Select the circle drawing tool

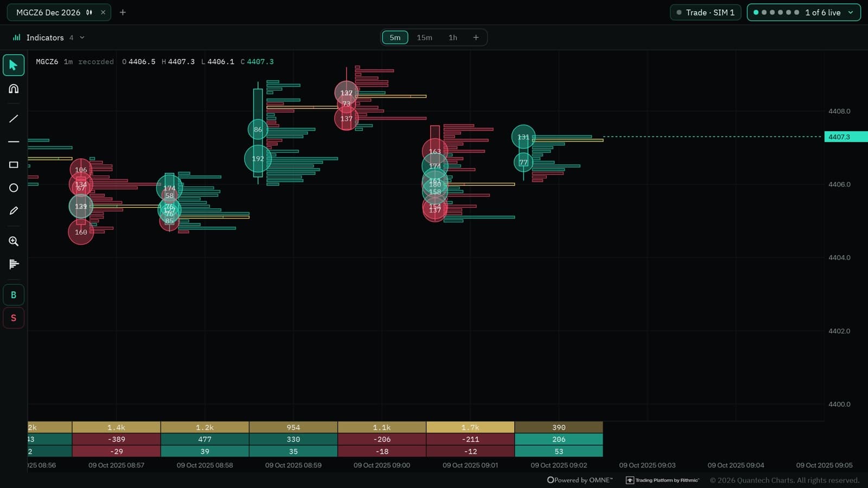(14, 188)
